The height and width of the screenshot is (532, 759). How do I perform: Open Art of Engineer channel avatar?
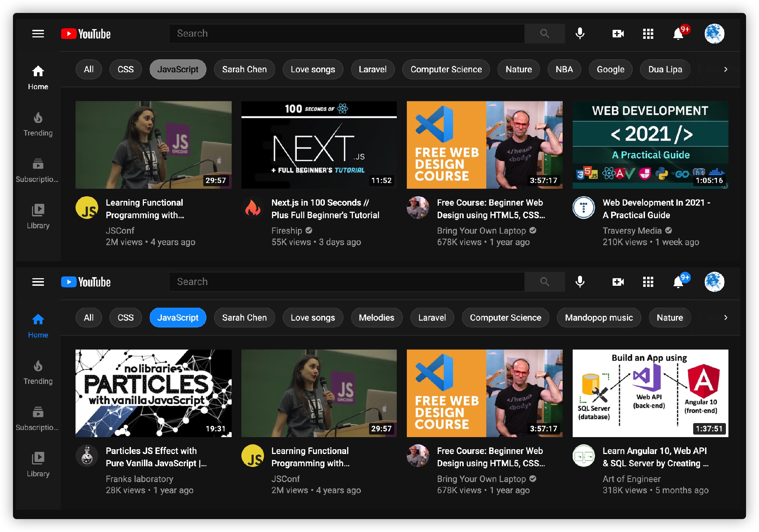(583, 456)
